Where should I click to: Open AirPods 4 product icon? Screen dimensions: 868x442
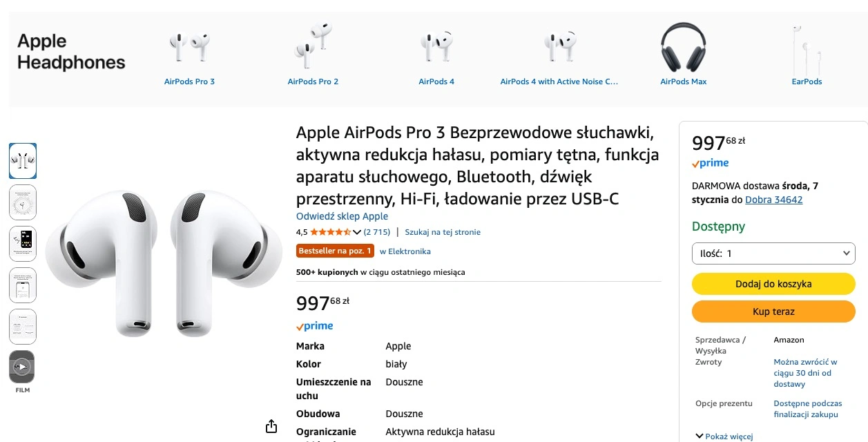point(436,47)
